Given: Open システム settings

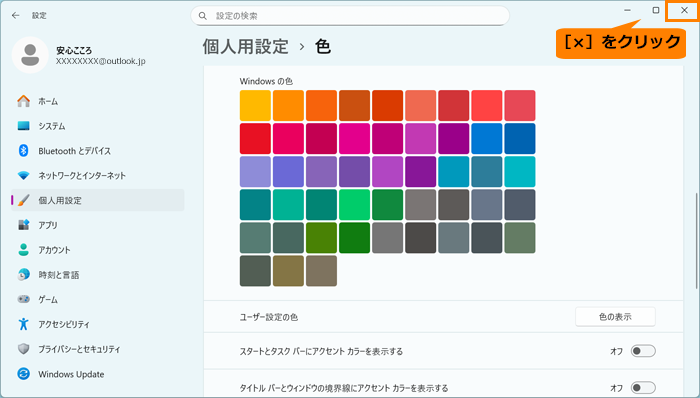Looking at the screenshot, I should [x=52, y=126].
